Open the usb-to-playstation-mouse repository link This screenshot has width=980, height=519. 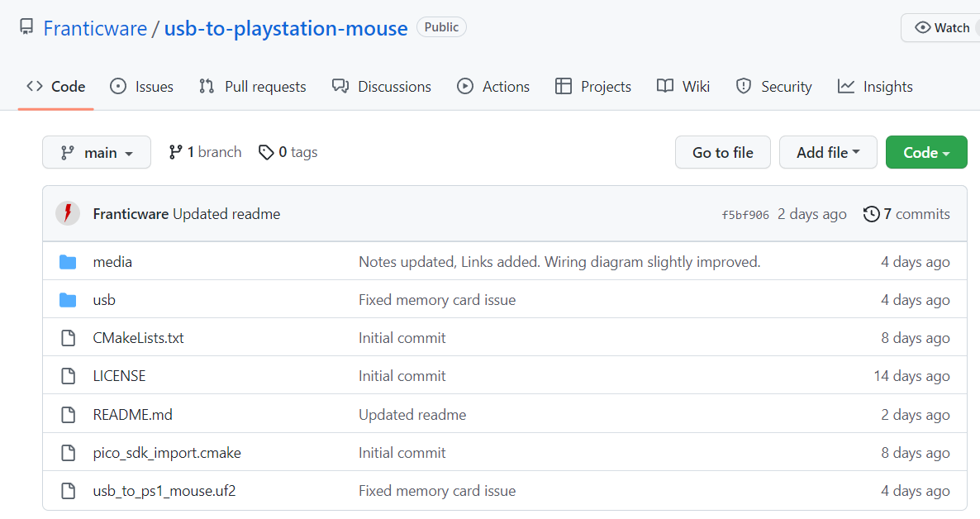pyautogui.click(x=286, y=28)
